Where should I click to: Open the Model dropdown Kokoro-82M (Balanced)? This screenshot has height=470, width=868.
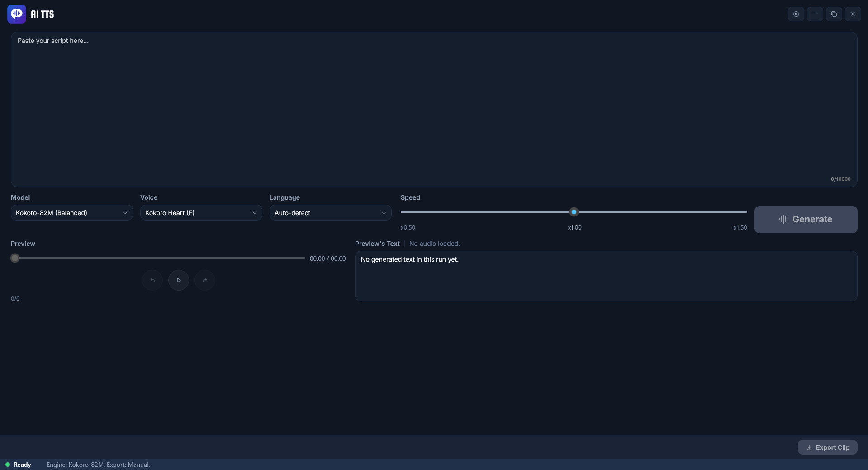[x=72, y=213]
